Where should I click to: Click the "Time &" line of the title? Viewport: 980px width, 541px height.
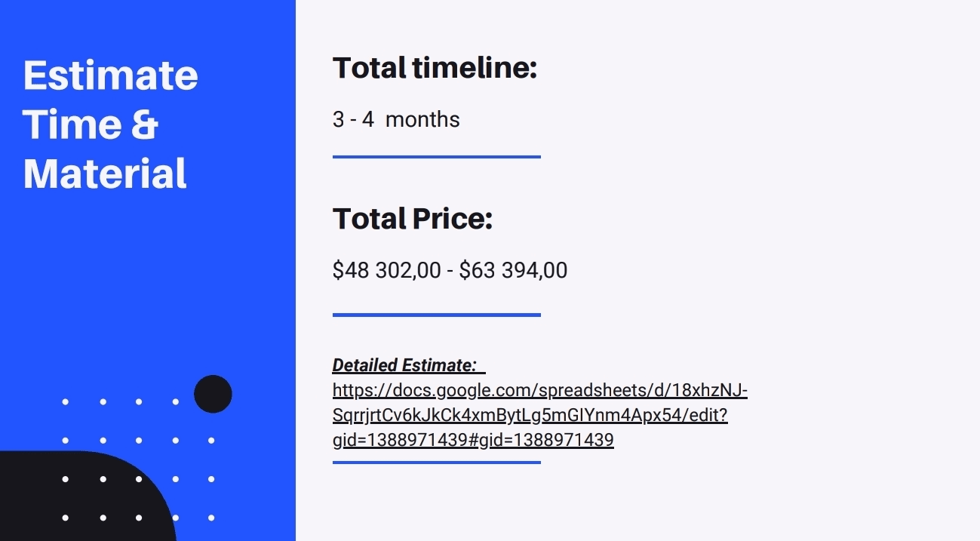tap(91, 124)
